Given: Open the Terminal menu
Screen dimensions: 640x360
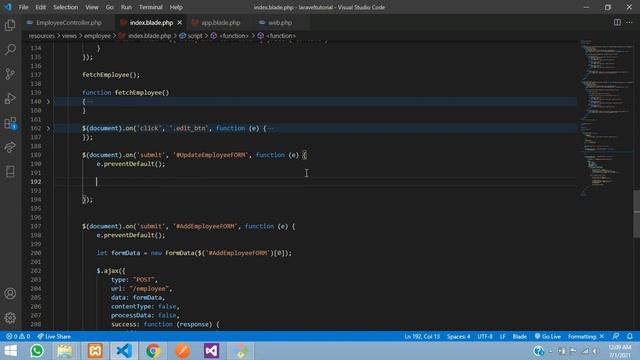Looking at the screenshot, I should pyautogui.click(x=151, y=7).
